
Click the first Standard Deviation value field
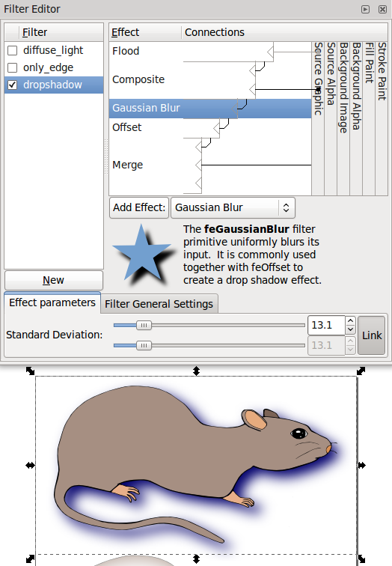pos(326,325)
